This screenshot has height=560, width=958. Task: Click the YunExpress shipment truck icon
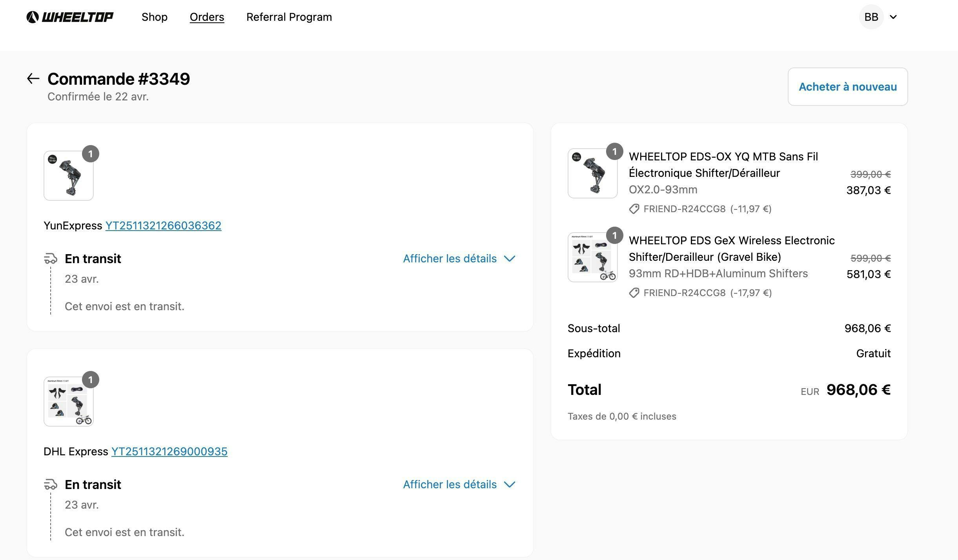[51, 259]
